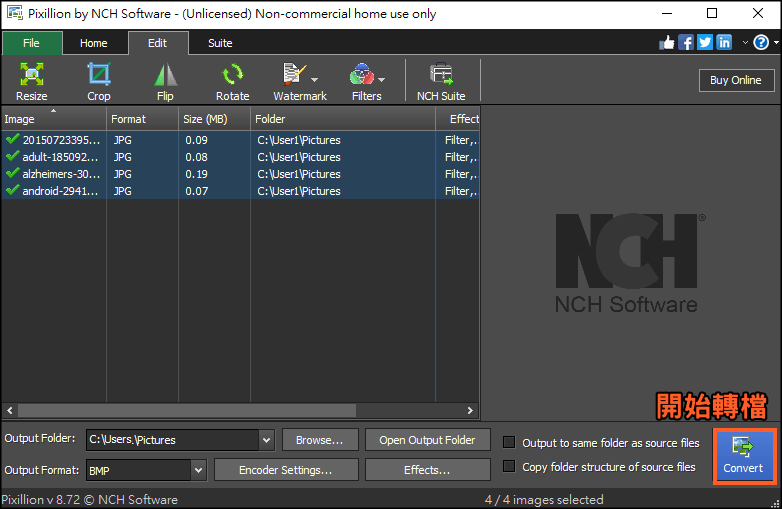Toggle checkmark on adult-185092 image row
Image resolution: width=782 pixels, height=509 pixels.
12,157
